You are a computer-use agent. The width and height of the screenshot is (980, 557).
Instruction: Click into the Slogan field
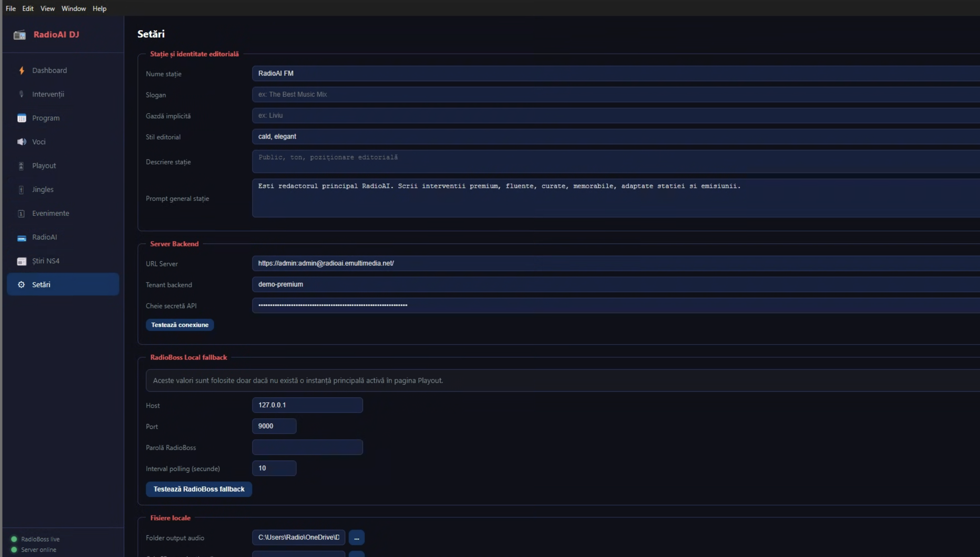click(616, 94)
